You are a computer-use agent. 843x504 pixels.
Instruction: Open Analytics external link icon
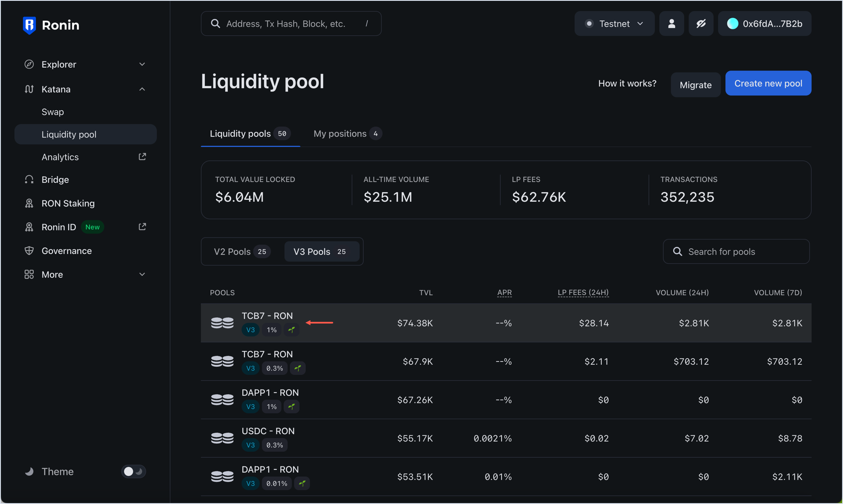142,157
